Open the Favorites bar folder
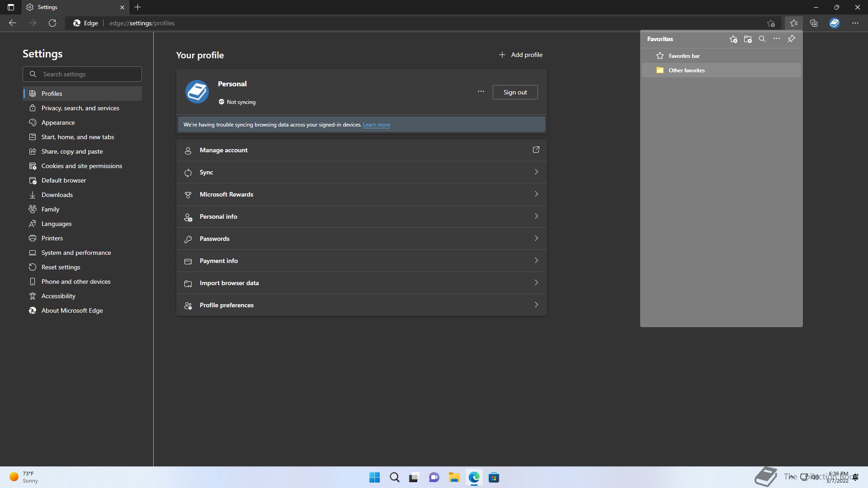 pyautogui.click(x=722, y=56)
